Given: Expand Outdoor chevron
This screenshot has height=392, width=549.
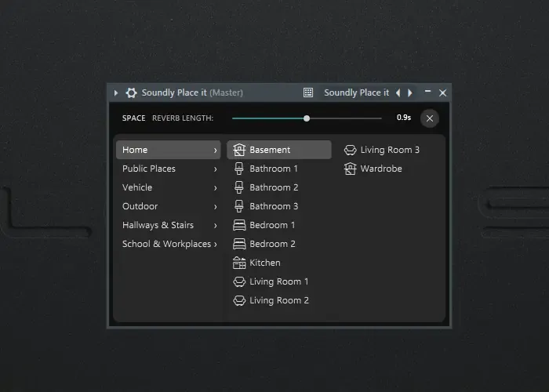Looking at the screenshot, I should click(x=216, y=207).
